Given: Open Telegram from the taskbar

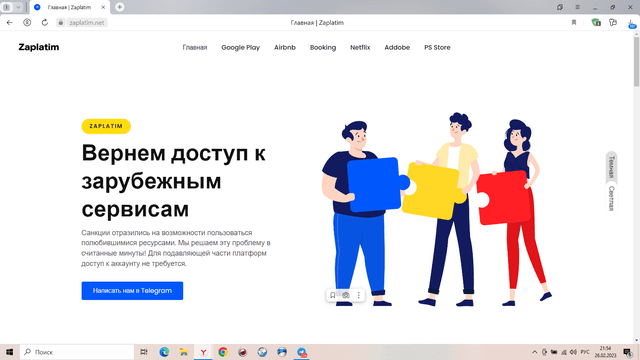Looking at the screenshot, I should 302,352.
